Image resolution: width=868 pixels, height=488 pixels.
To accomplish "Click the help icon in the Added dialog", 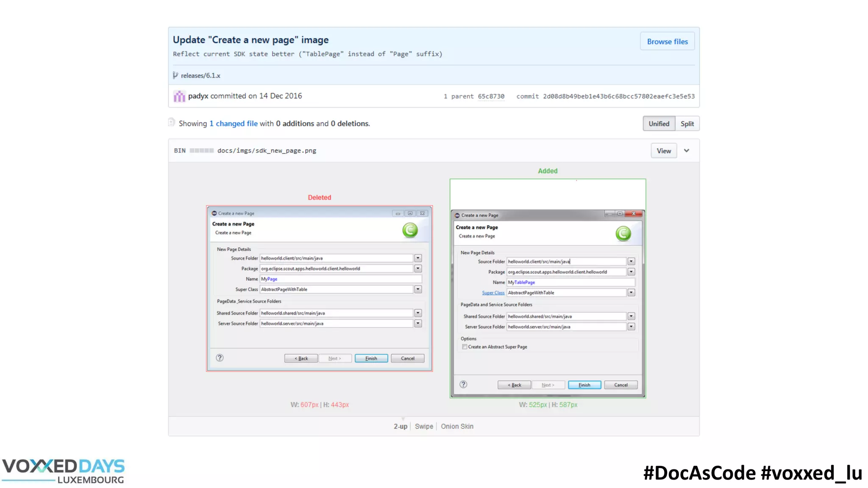I will pos(463,384).
